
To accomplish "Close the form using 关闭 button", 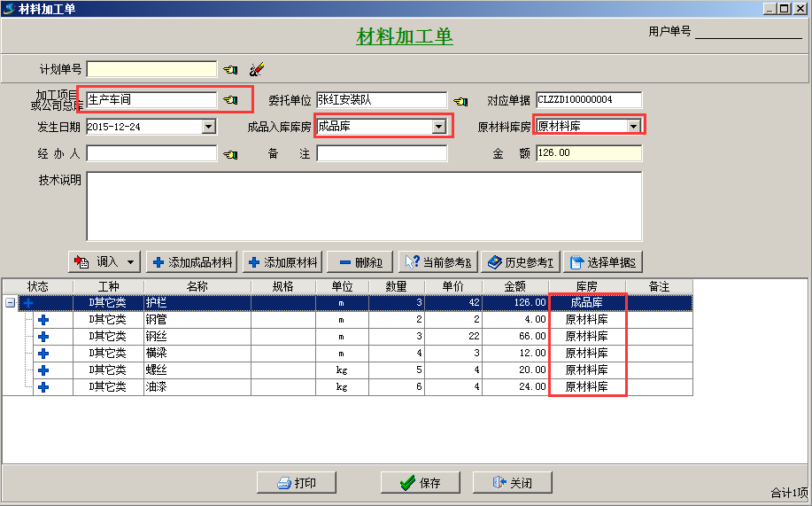I will coord(513,483).
